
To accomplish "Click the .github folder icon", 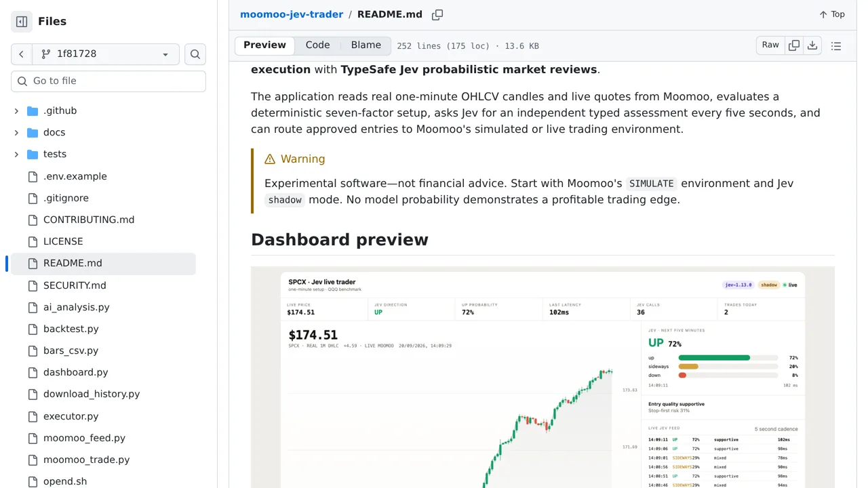I will (x=33, y=110).
